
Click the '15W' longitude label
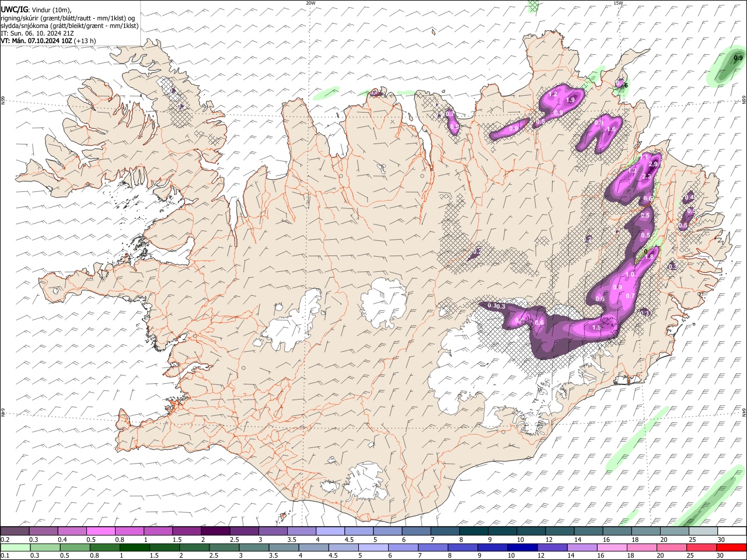pos(618,3)
